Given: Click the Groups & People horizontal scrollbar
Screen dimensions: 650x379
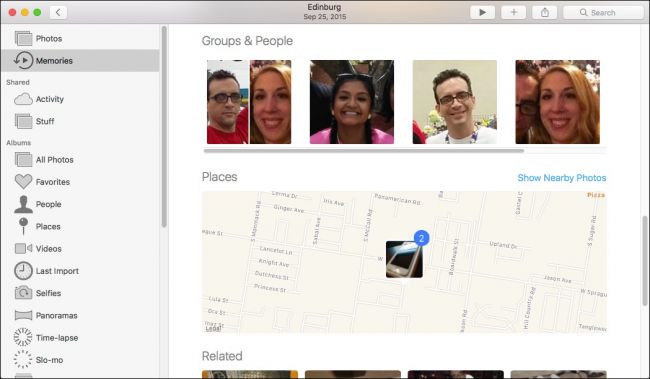Looking at the screenshot, I should click(x=364, y=151).
